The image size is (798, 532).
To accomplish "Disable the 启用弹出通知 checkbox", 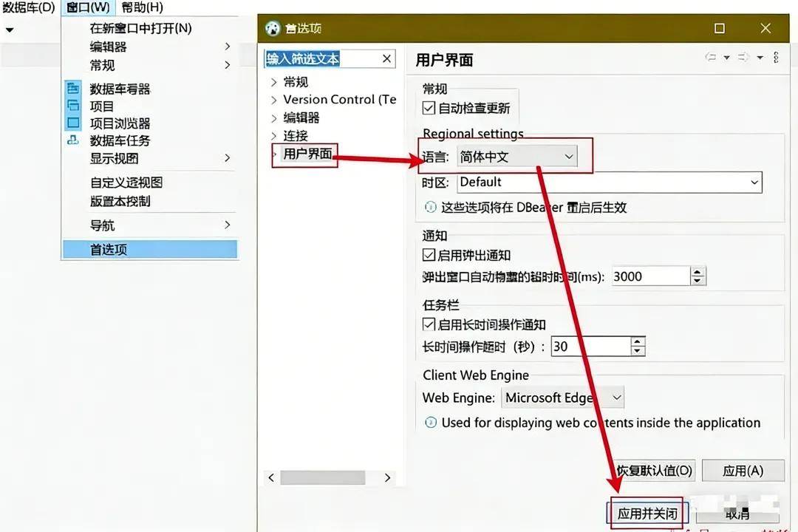I will (x=429, y=255).
